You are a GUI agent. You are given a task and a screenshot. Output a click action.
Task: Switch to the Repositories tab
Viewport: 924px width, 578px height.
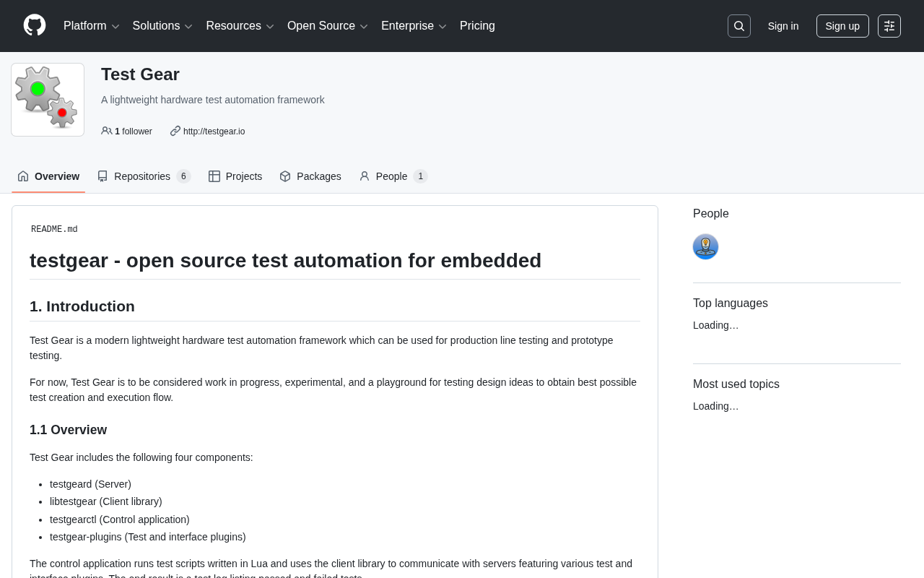(x=144, y=176)
